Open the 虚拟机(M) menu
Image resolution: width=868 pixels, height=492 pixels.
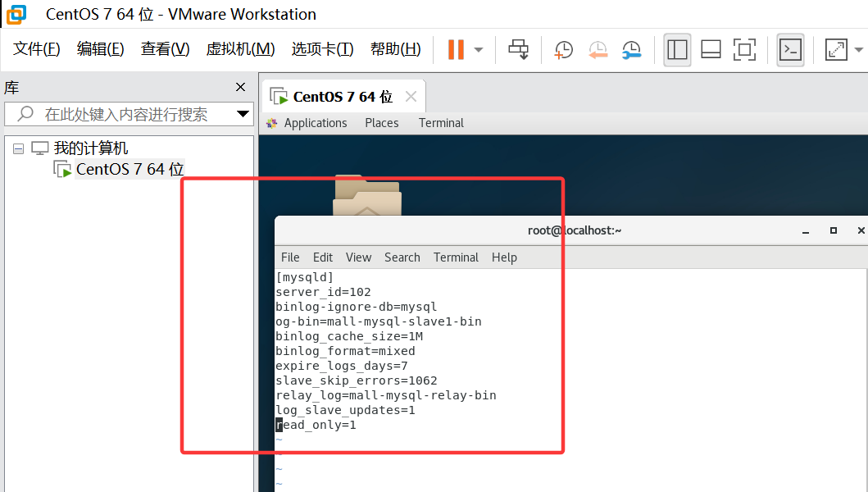240,49
